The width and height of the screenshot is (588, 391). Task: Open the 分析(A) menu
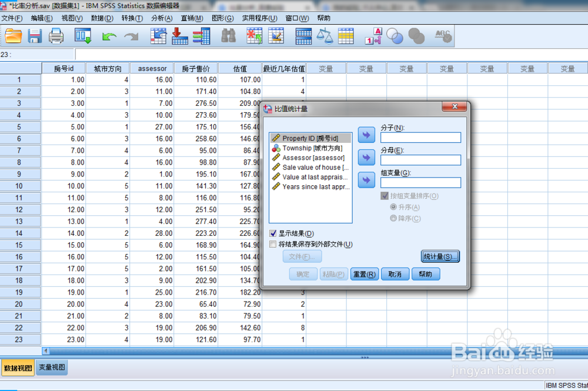(162, 18)
